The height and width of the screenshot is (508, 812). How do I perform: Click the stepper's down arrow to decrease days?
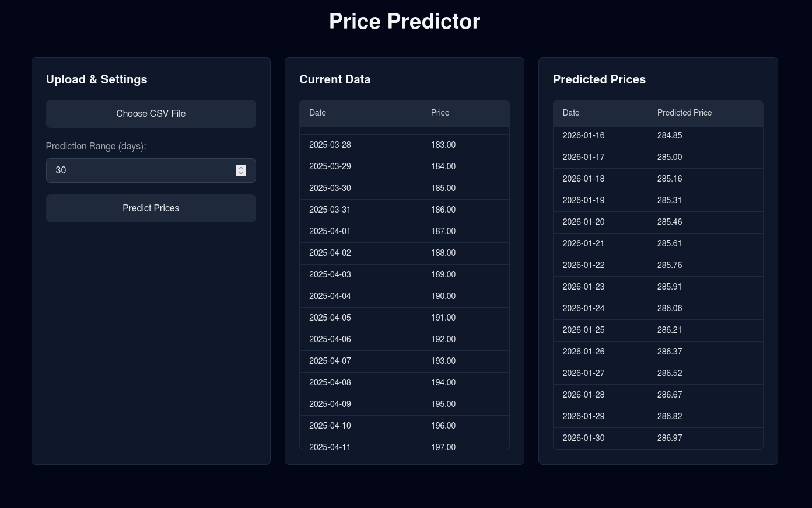(241, 173)
